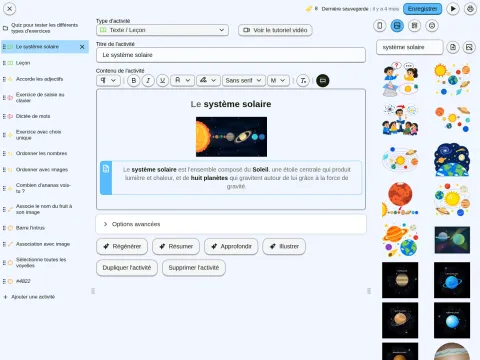The width and height of the screenshot is (480, 360).
Task: Click the document icon beside the image search
Action: coord(453,47)
